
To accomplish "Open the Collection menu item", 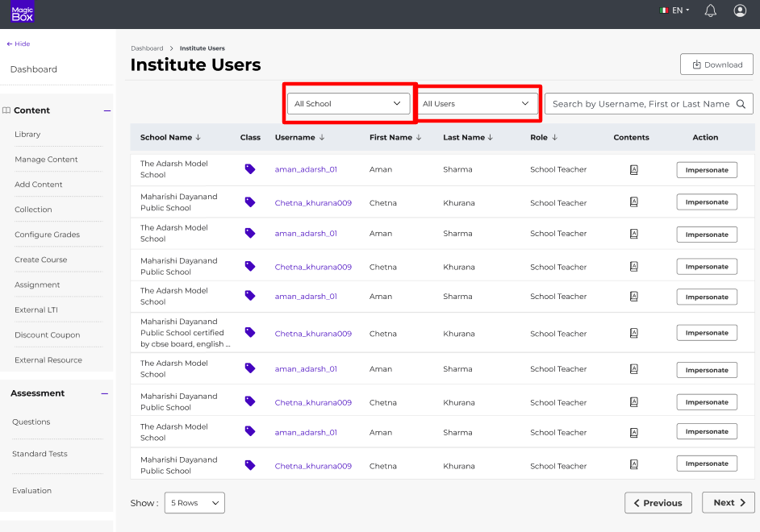I will pyautogui.click(x=33, y=210).
